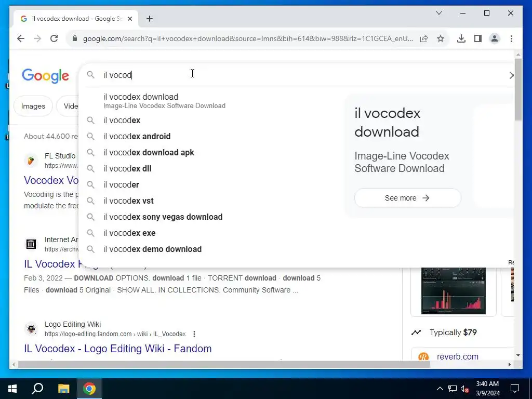Open Windows taskbar search
Screen dimensions: 532x399
click(x=37, y=389)
